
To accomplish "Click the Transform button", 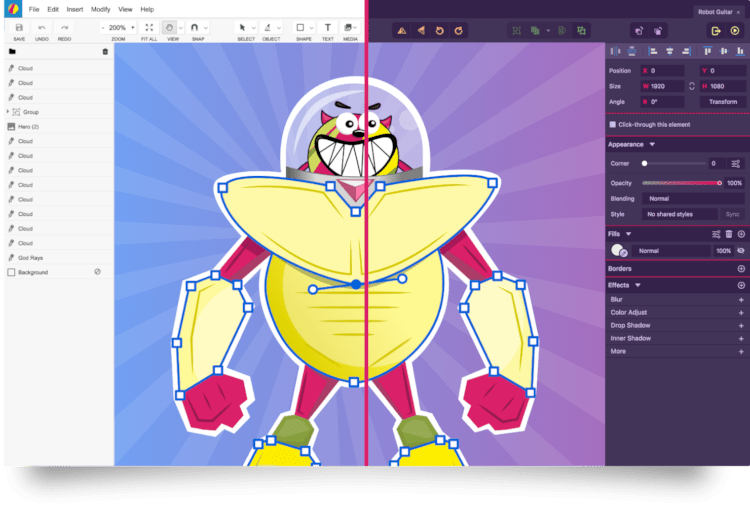I will point(722,102).
